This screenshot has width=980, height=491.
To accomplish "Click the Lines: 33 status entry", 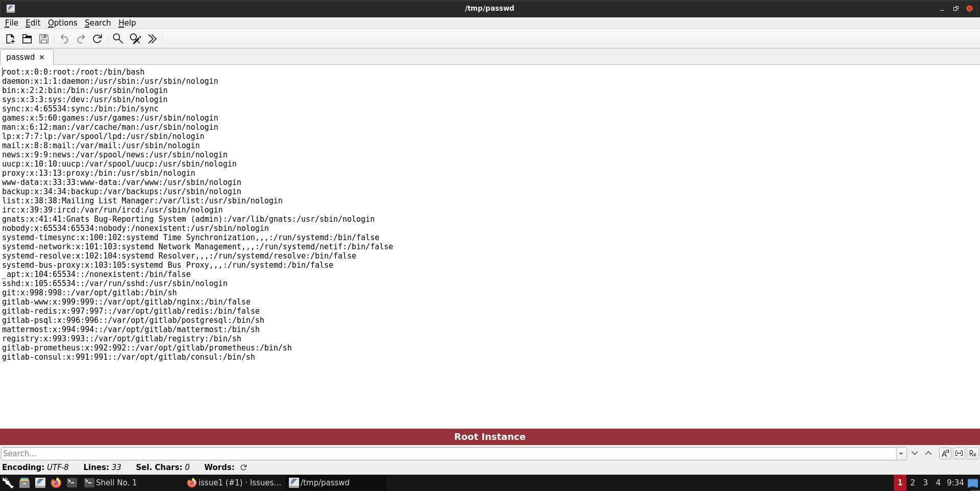I will click(102, 467).
